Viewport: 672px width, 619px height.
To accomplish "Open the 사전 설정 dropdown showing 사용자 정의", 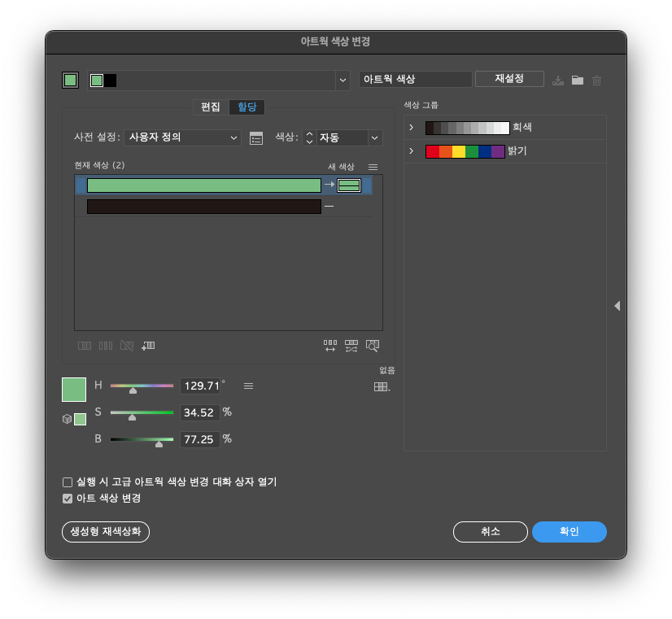I will pyautogui.click(x=182, y=138).
